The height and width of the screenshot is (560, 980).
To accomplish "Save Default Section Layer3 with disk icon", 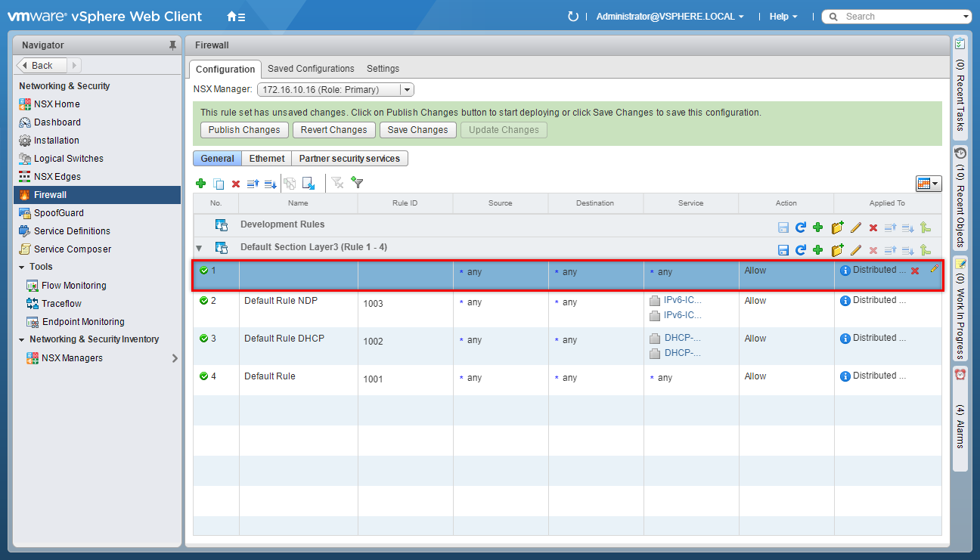I will 783,250.
